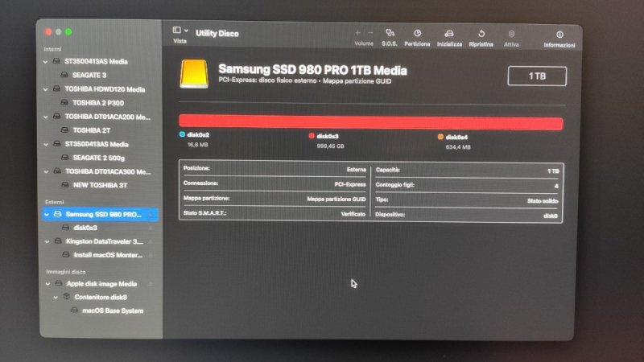
Task: Click the Conteggio figli value 4
Action: pos(556,186)
